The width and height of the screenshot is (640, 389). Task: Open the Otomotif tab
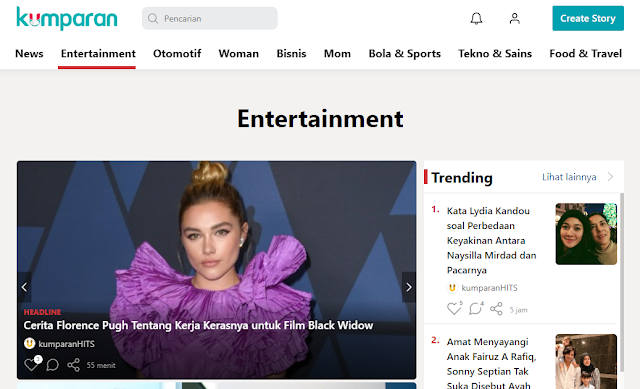tap(177, 53)
